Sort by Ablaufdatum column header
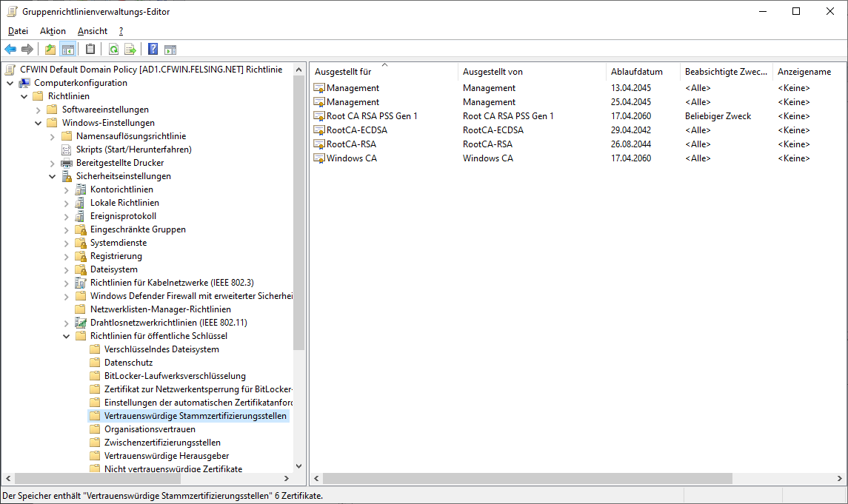Screen dimensions: 848x504 [x=636, y=72]
